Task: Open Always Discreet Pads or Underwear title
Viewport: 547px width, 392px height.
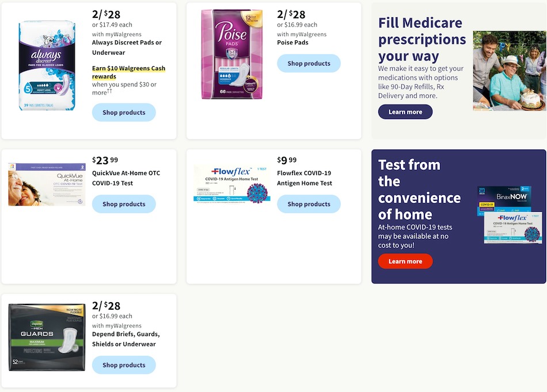Action: click(127, 47)
